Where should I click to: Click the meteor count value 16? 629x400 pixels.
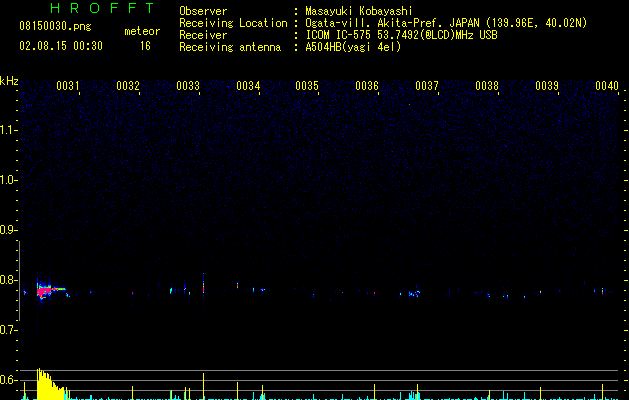(145, 46)
